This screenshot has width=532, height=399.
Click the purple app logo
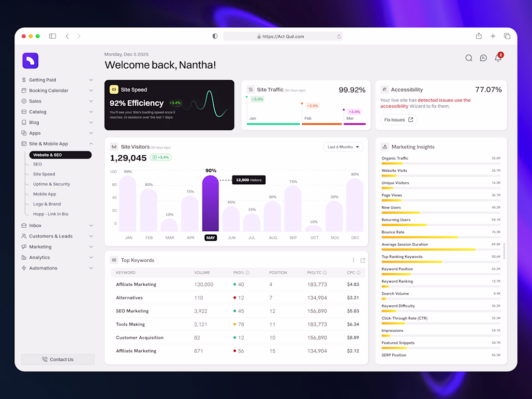(30, 61)
